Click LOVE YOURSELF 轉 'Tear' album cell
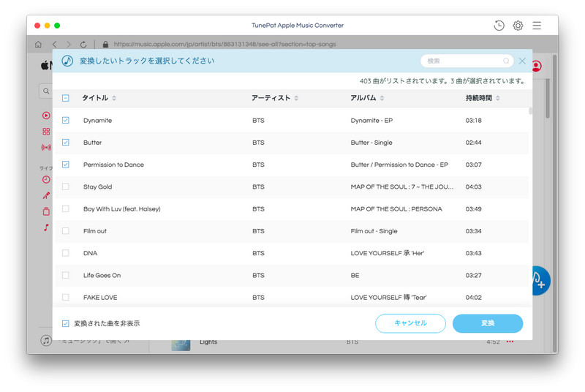 click(x=388, y=298)
